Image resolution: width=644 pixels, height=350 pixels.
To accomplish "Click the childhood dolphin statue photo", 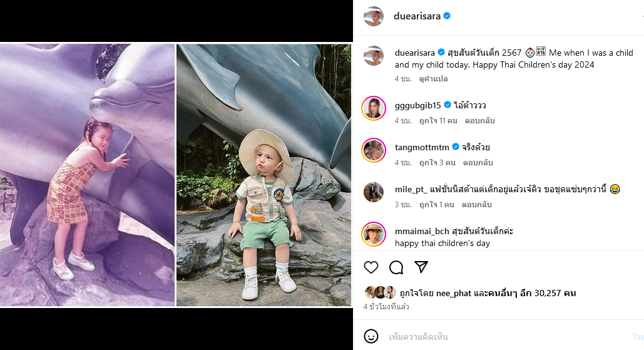I will tap(88, 174).
